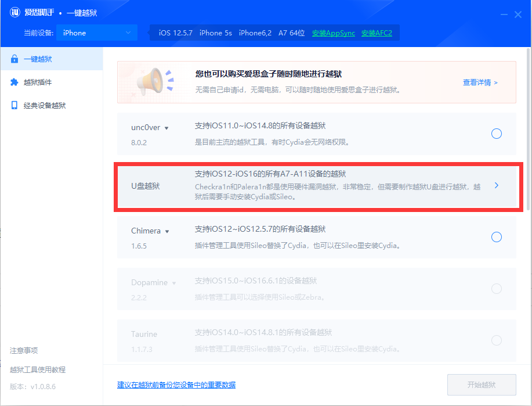The image size is (532, 406).
Task: Click the 安装AFC2 link
Action: pyautogui.click(x=377, y=33)
